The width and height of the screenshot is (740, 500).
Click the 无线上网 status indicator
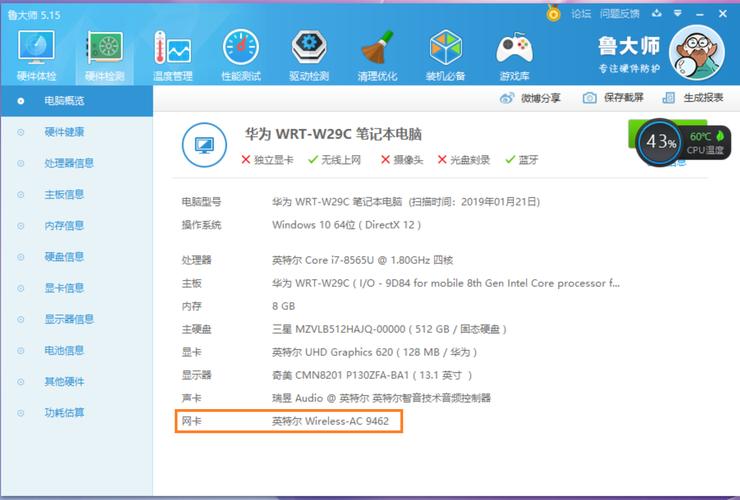(334, 160)
